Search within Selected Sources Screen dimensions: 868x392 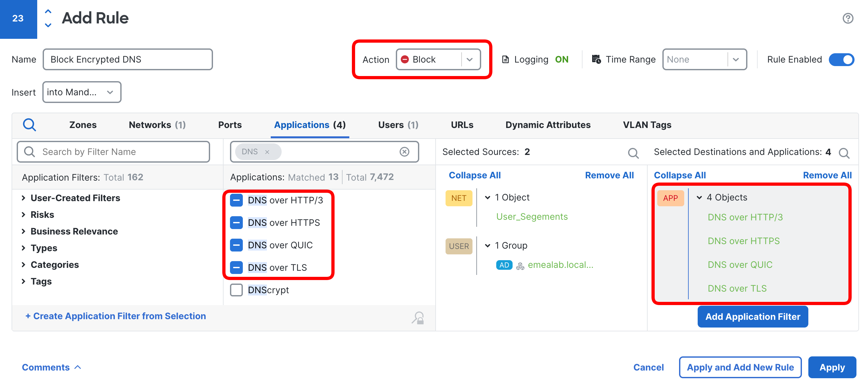pos(633,153)
